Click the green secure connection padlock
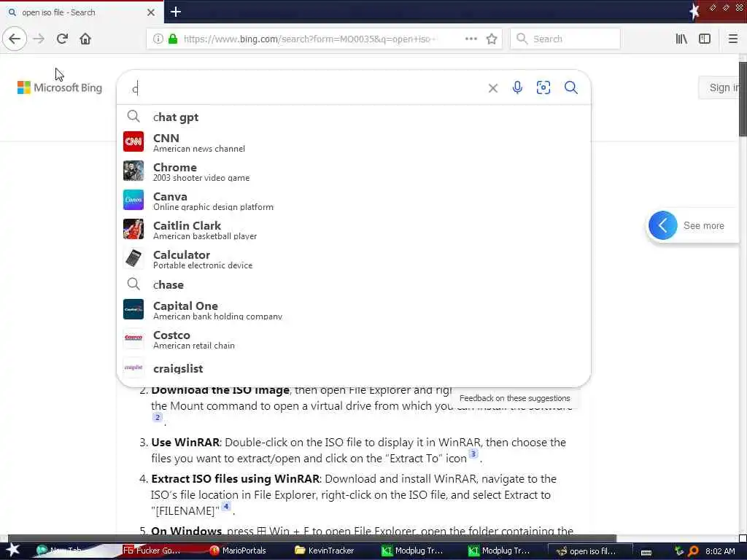This screenshot has width=747, height=560. pos(173,39)
